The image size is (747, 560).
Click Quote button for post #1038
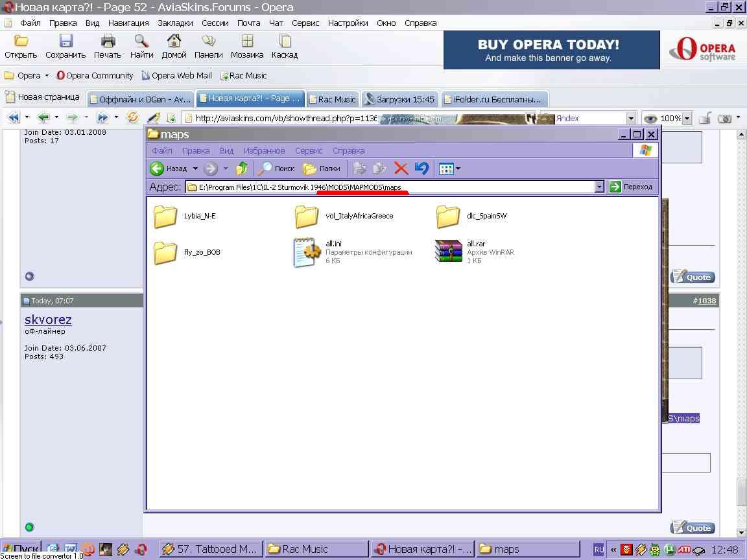click(x=693, y=527)
